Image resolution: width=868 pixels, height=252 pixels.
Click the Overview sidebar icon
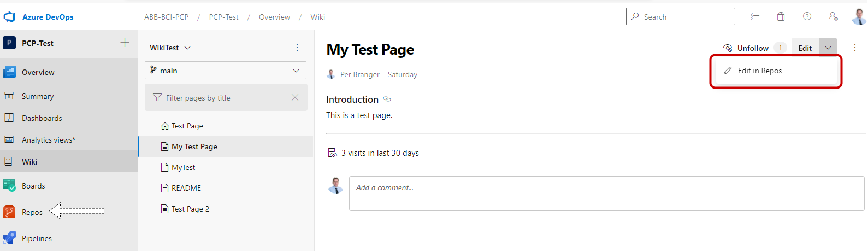coord(9,72)
